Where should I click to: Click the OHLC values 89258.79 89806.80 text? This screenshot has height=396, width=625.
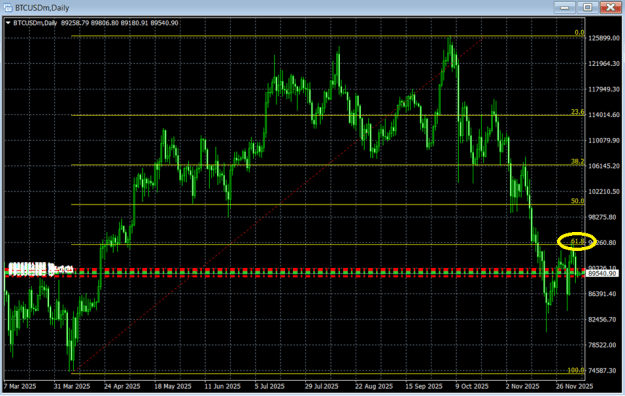[x=90, y=23]
